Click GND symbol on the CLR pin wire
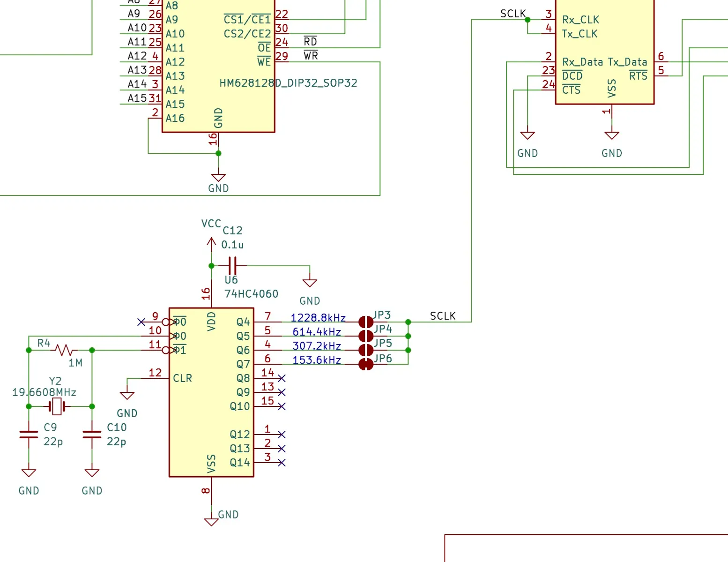This screenshot has height=562, width=728. click(x=127, y=396)
